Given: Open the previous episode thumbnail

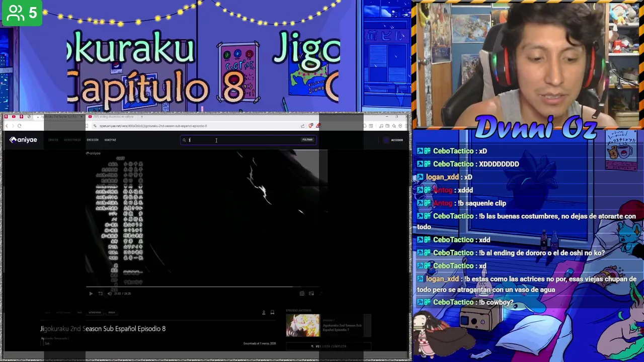Looking at the screenshot, I should point(303,326).
